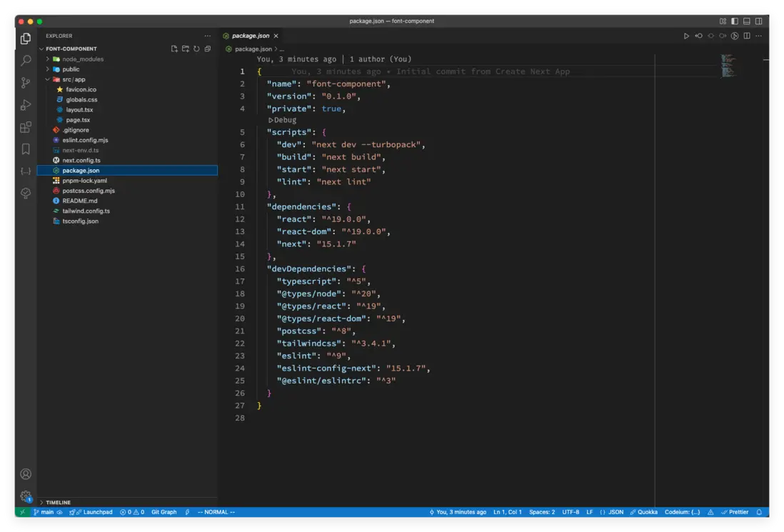Viewport: 784px width, 532px height.
Task: Open the Bookmarks view in activity bar
Action: tap(26, 149)
